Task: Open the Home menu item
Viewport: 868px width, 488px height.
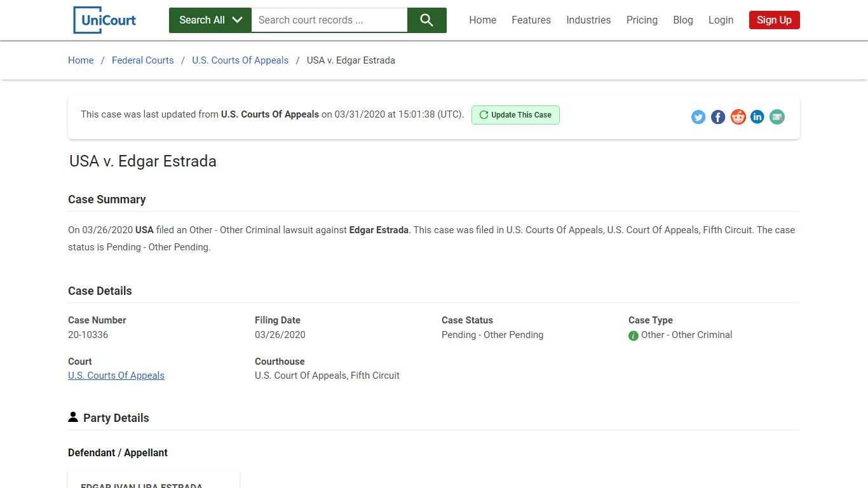Action: coord(483,20)
